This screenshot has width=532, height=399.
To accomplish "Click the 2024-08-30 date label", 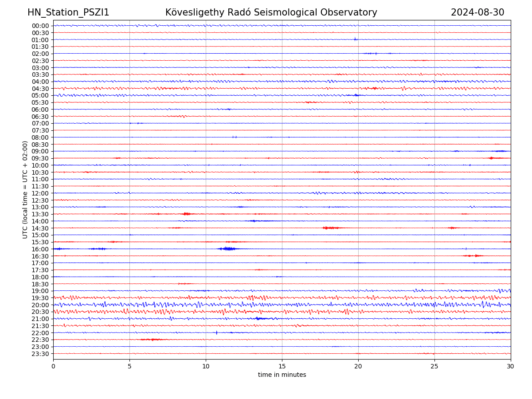I will (477, 13).
